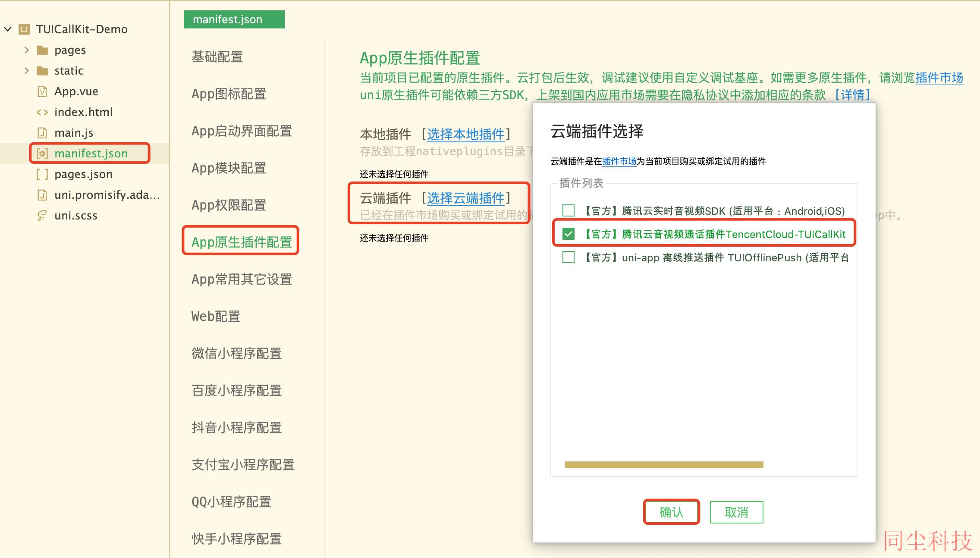Open the manifest.json editor tab

(234, 19)
